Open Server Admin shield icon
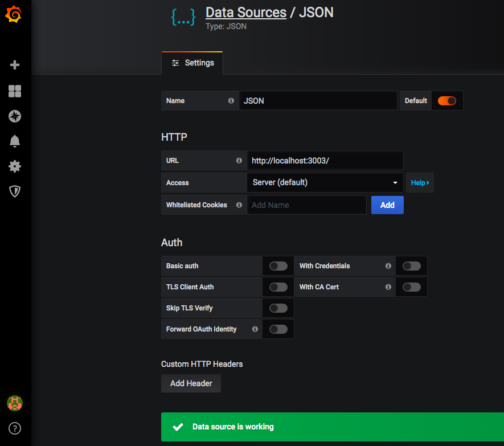Image resolution: width=504 pixels, height=446 pixels. pos(14,191)
